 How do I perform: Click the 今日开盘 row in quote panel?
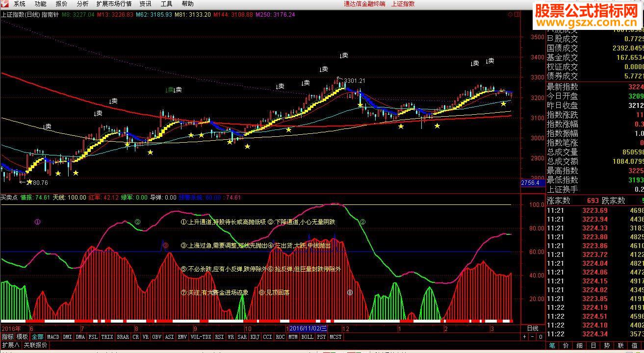[595, 96]
